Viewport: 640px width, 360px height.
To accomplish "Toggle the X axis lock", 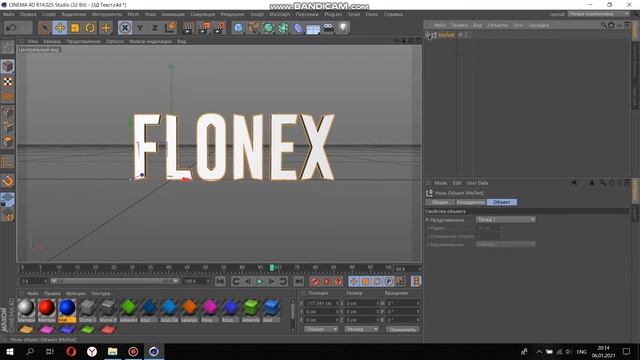I will point(125,28).
